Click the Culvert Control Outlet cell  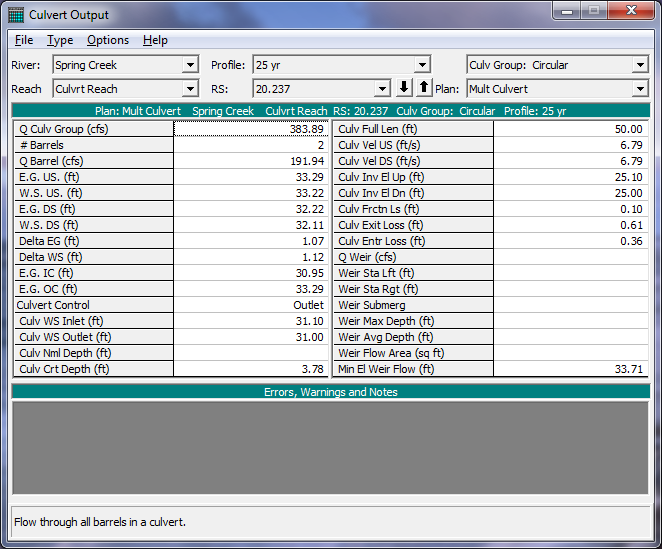click(251, 305)
